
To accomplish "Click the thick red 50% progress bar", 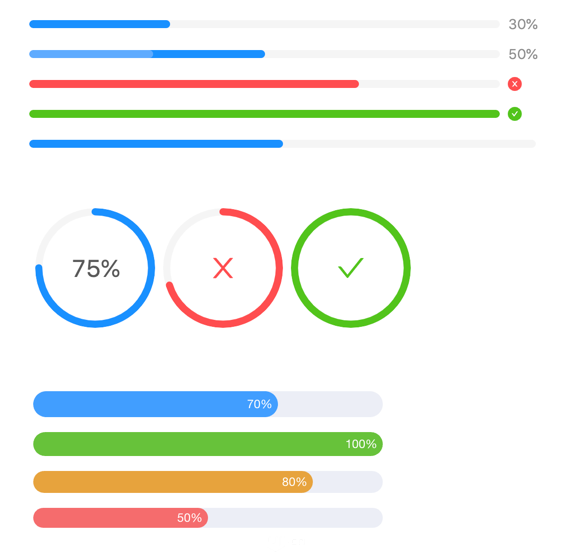I will [208, 518].
